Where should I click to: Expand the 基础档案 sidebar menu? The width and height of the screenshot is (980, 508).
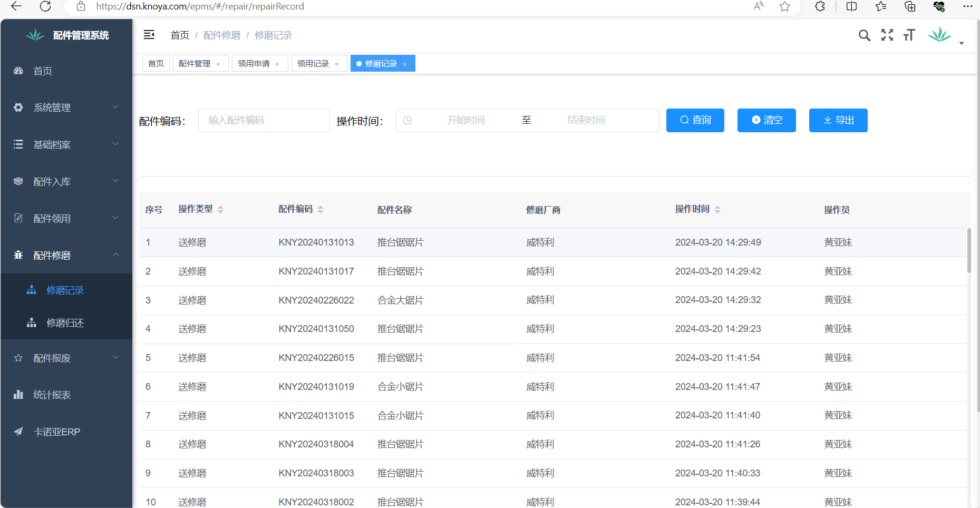click(x=66, y=144)
